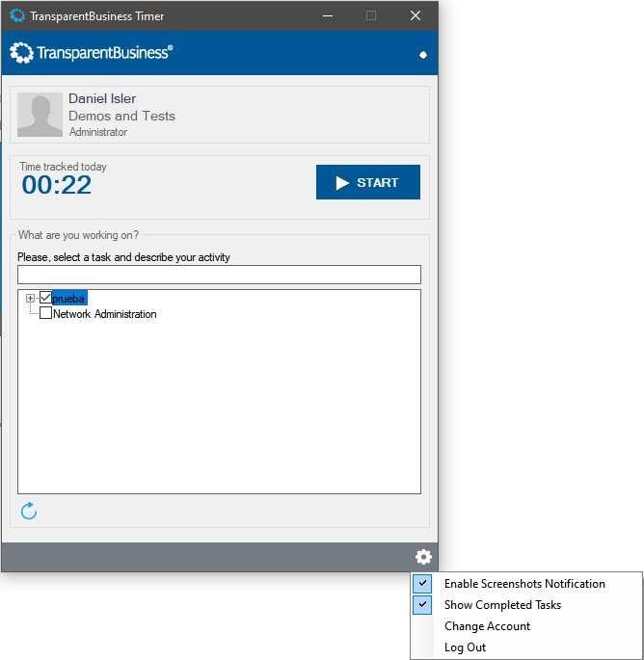Screen dimensions: 644x660
Task: Click the TransparentBusiness logo in header
Action: pos(92,52)
